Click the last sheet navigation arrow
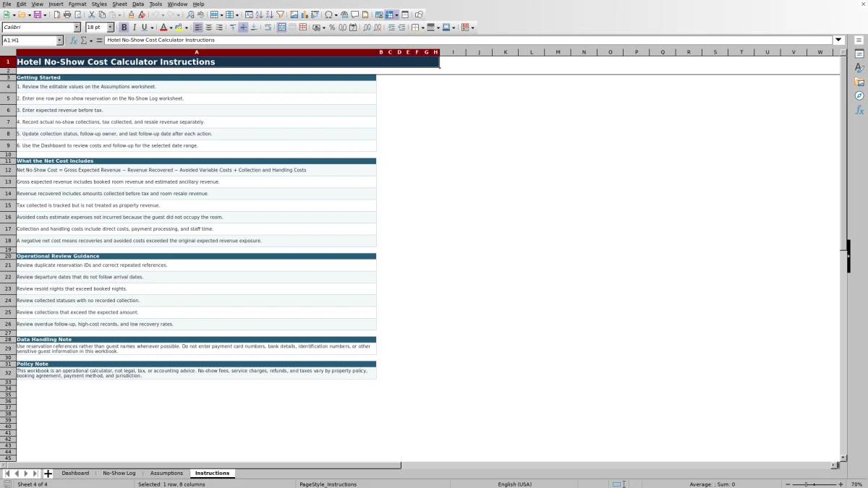The width and height of the screenshot is (868, 488). [35, 474]
